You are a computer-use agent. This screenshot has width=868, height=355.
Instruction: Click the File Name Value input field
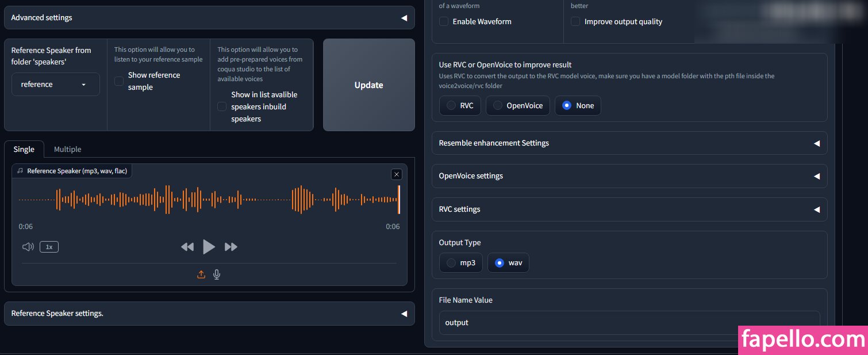point(629,323)
